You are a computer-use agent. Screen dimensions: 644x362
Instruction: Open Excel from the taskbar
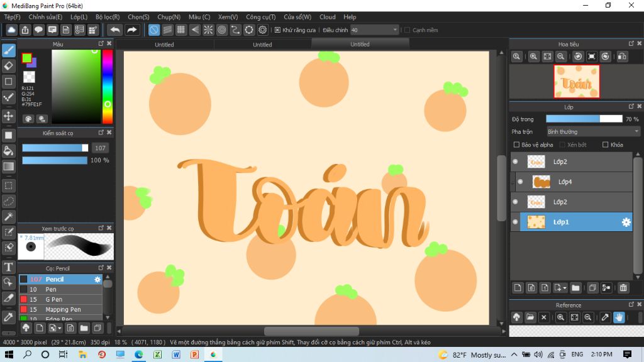[157, 354]
